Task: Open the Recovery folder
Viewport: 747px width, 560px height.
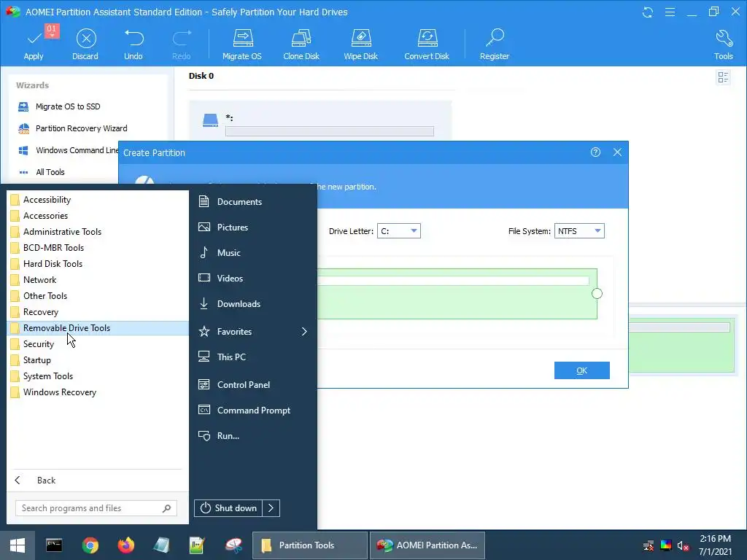Action: 98,312
